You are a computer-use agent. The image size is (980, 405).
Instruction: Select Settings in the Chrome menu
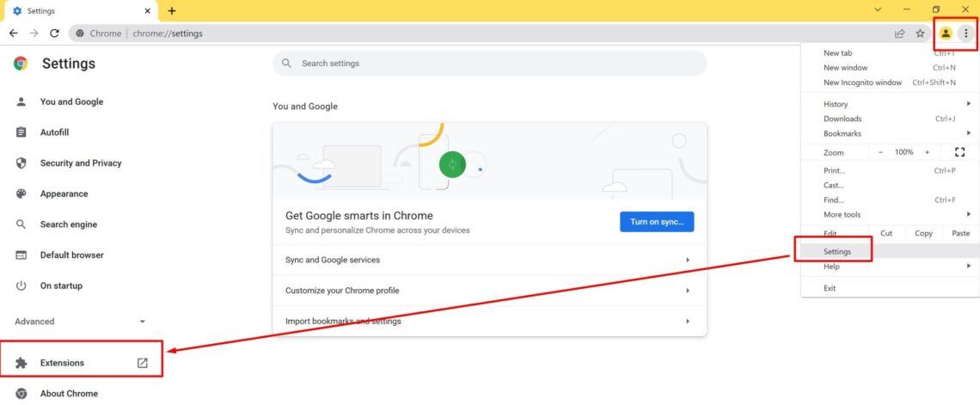pos(836,251)
